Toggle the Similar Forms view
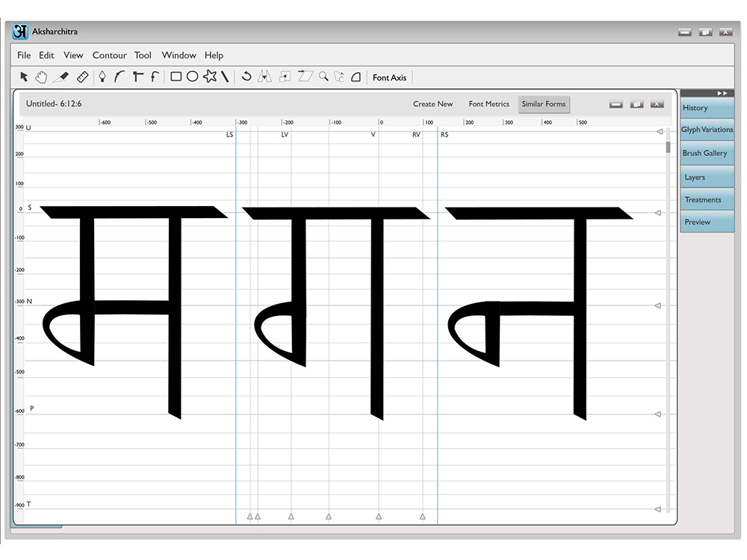 [544, 104]
